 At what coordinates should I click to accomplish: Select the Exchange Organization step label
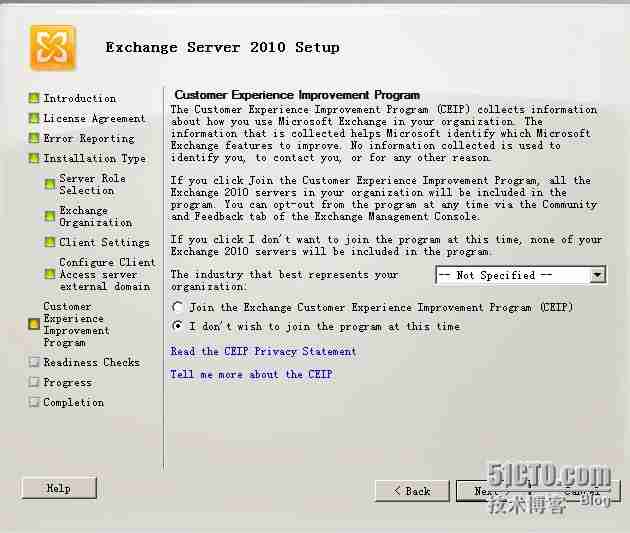(96, 216)
